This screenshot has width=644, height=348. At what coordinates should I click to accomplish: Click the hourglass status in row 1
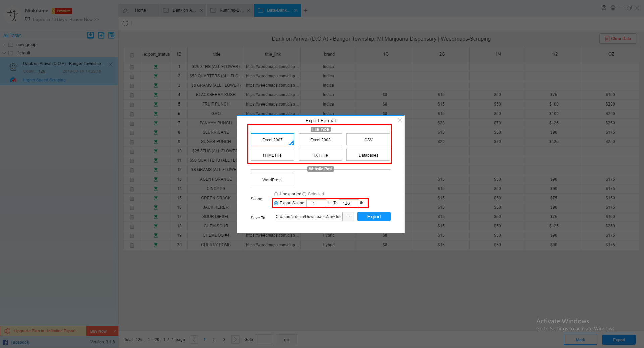click(x=156, y=67)
